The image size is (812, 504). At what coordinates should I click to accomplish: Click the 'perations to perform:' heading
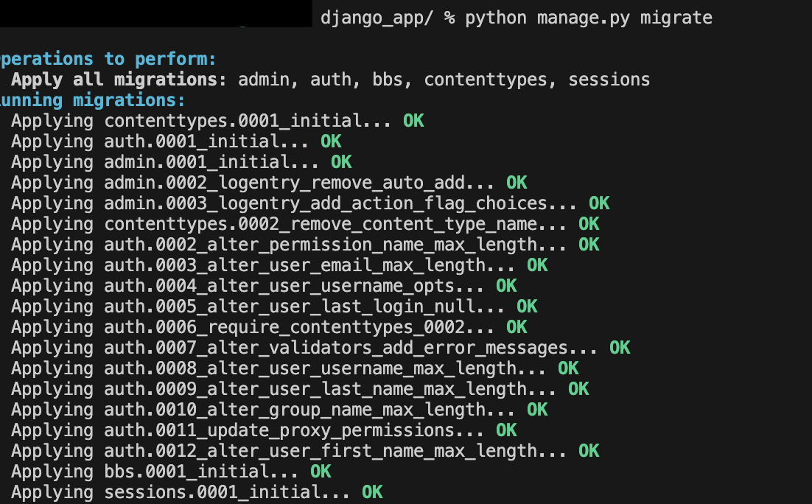coord(108,59)
